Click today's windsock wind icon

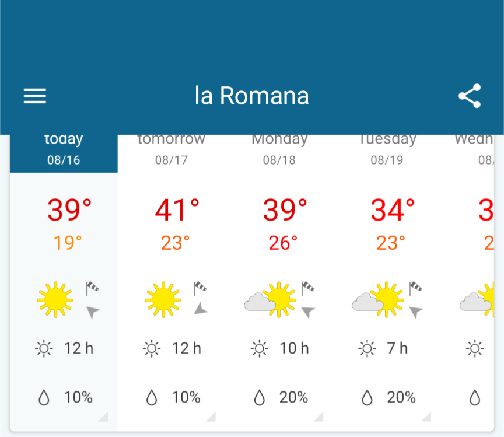92,288
